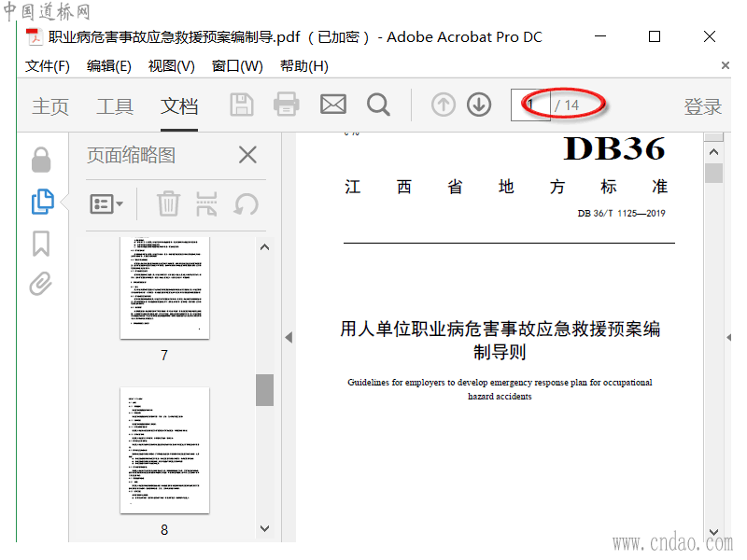This screenshot has width=747, height=560.
Task: Expand the right tools pane arrow
Action: (x=729, y=338)
